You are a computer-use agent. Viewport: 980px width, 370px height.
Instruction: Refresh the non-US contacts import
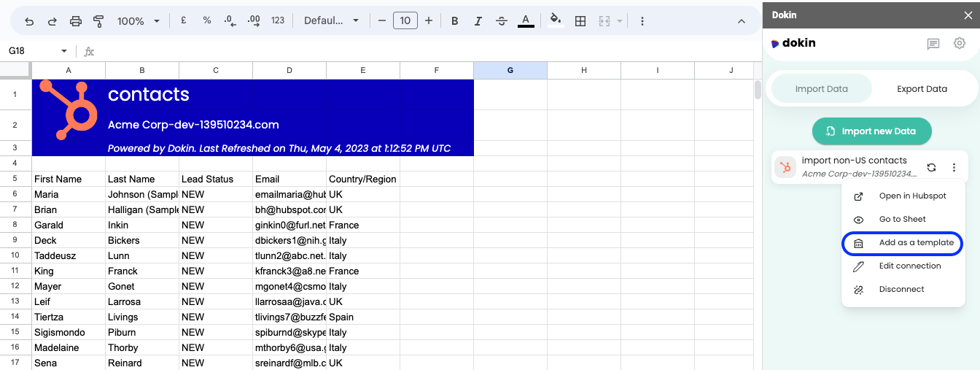931,167
